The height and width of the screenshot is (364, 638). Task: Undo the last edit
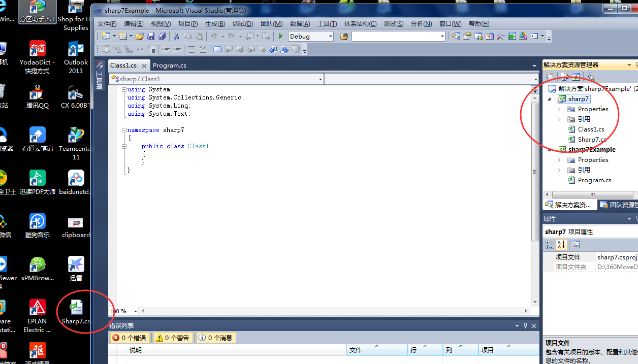(214, 36)
